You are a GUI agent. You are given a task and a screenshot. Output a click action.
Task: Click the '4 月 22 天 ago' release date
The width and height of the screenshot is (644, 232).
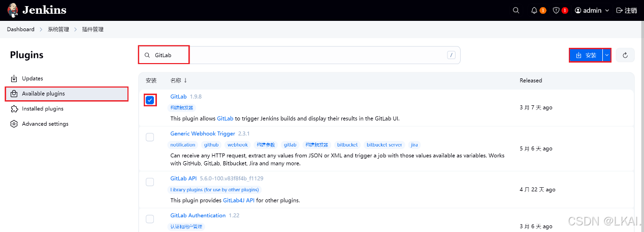click(x=537, y=189)
